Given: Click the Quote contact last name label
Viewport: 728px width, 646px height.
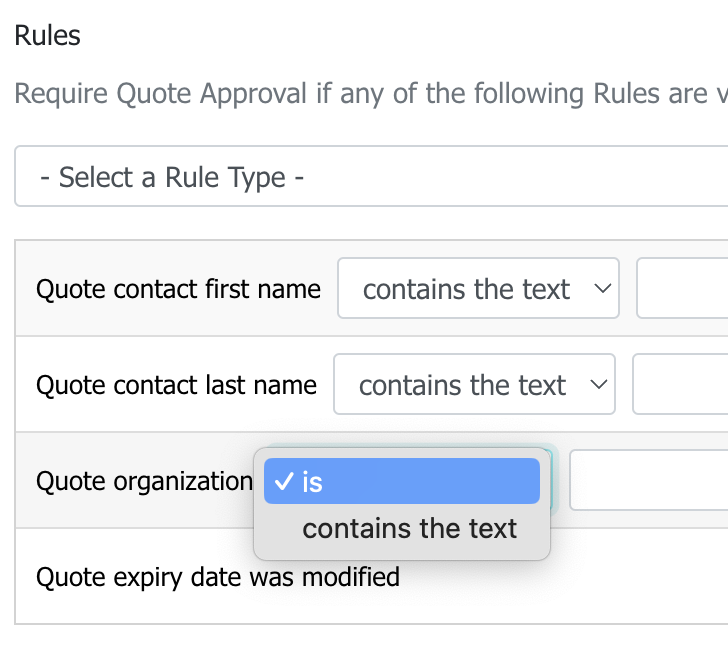Looking at the screenshot, I should 176,385.
